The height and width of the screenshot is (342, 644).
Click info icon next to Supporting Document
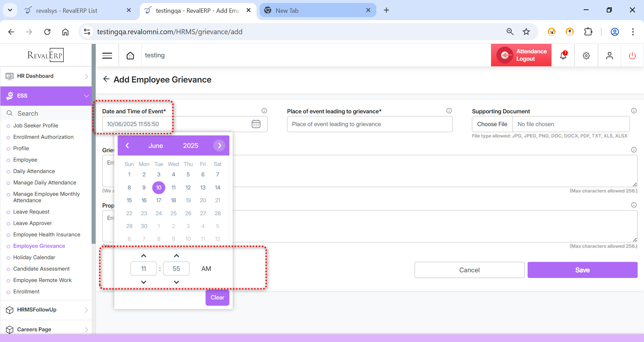(x=634, y=111)
